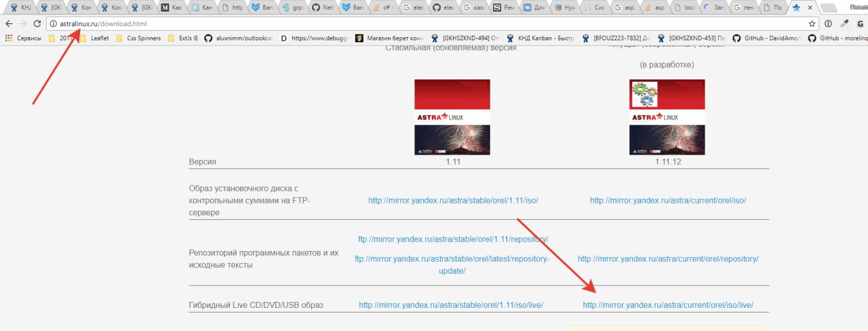Open the Leaflet bookmark

(x=94, y=39)
